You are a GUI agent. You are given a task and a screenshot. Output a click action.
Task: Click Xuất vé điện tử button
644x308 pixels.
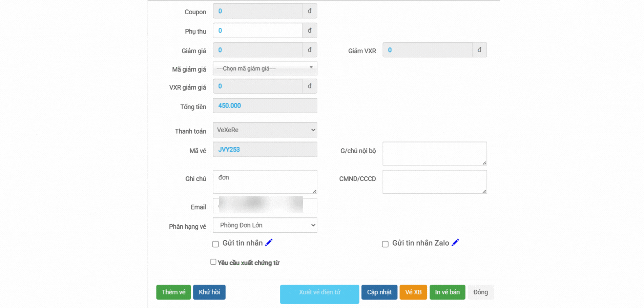pos(319,293)
